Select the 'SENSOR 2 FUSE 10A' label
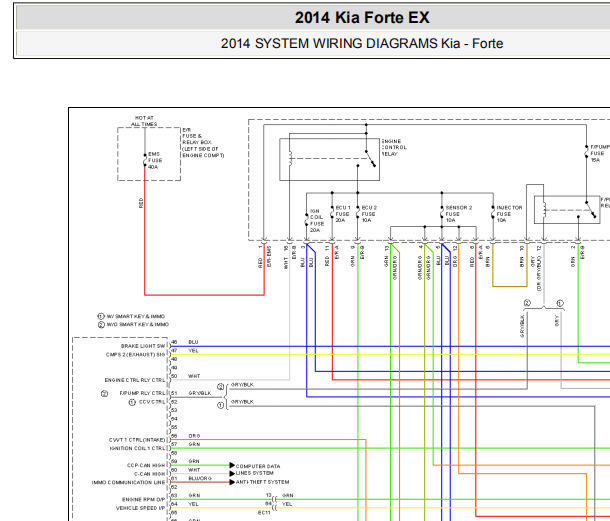The image size is (610, 521). pyautogui.click(x=459, y=214)
